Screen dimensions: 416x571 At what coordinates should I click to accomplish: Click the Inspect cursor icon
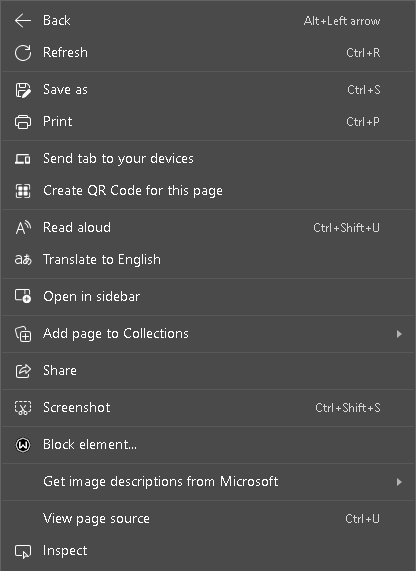tap(23, 551)
